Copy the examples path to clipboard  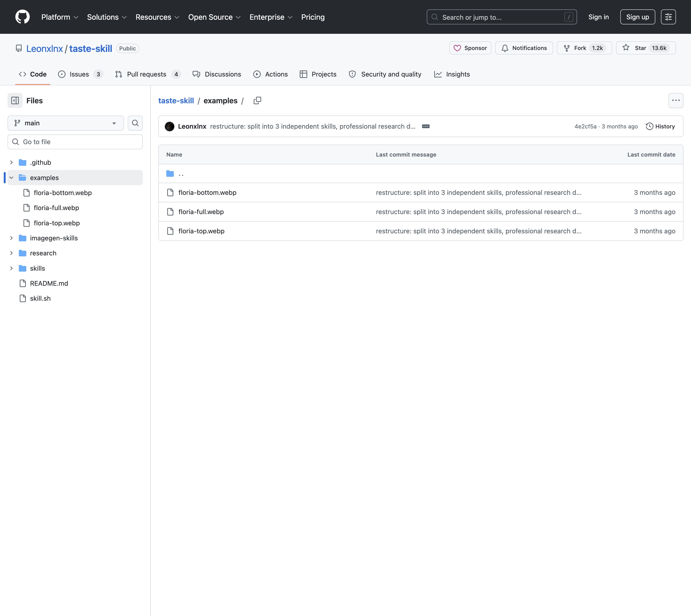[257, 100]
